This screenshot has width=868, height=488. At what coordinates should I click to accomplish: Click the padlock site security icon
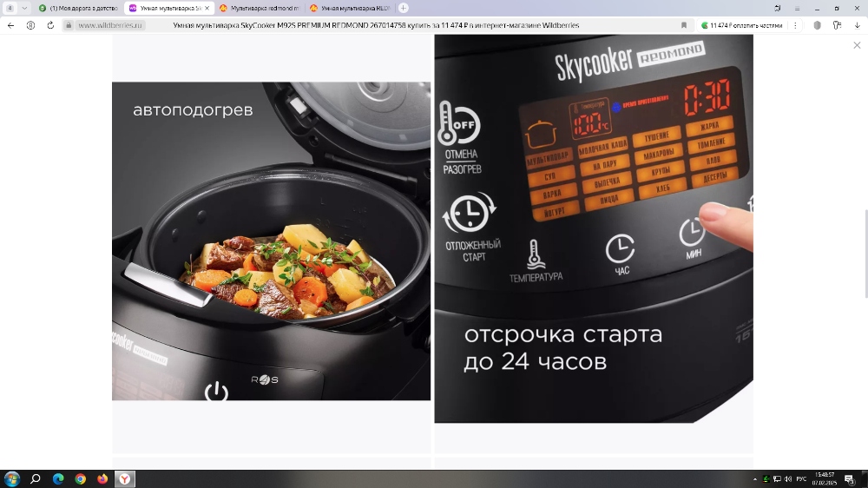click(69, 25)
